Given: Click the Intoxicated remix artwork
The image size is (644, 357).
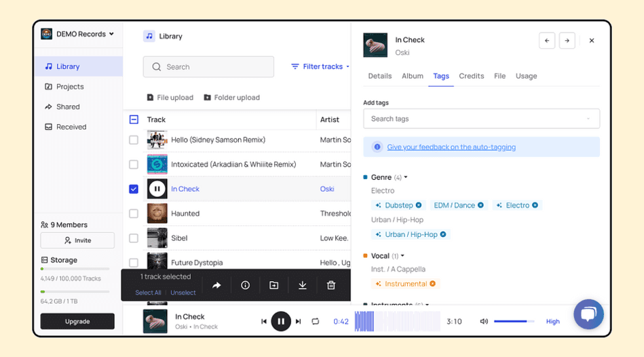Looking at the screenshot, I should pos(157,164).
